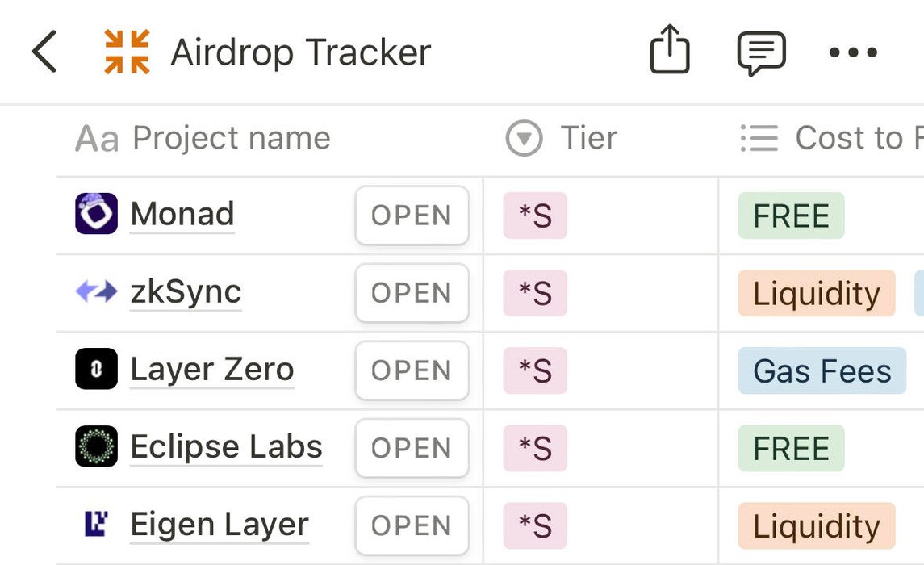Open the Cost to Farm column header
Image resolution: width=924 pixels, height=565 pixels.
831,139
